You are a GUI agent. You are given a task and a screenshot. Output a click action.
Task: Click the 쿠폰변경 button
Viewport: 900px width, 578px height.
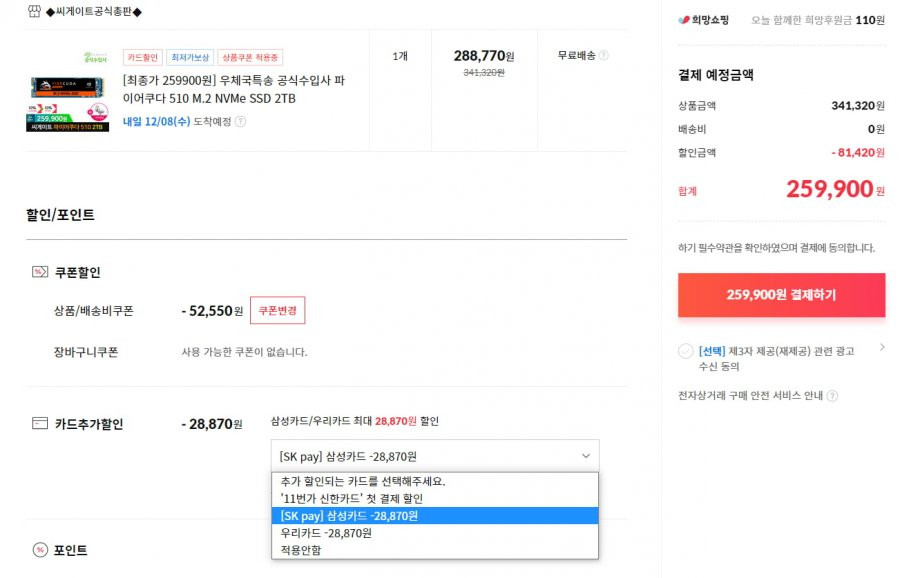coord(278,311)
